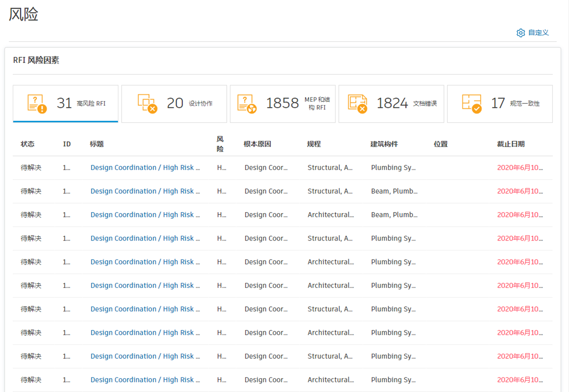The height and width of the screenshot is (392, 569).
Task: Click Beam, Plumb... cell in the Architectural row
Action: pos(394,215)
